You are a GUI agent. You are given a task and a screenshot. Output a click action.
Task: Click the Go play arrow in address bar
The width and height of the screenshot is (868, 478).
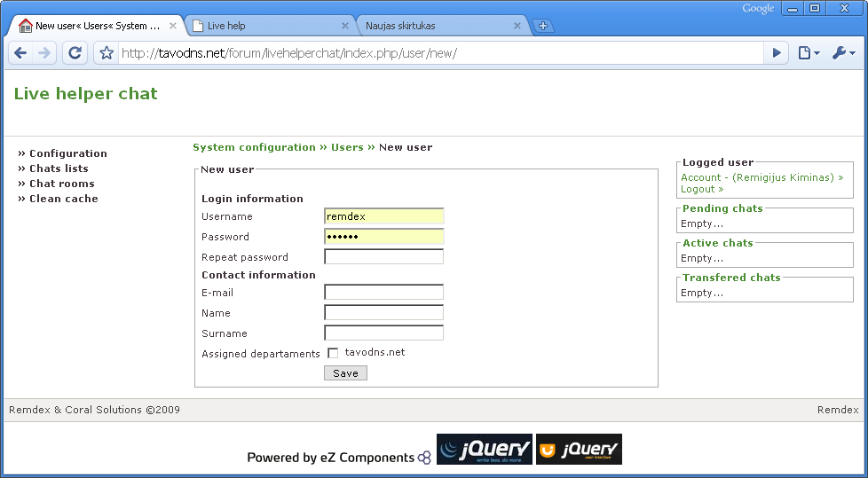[777, 53]
